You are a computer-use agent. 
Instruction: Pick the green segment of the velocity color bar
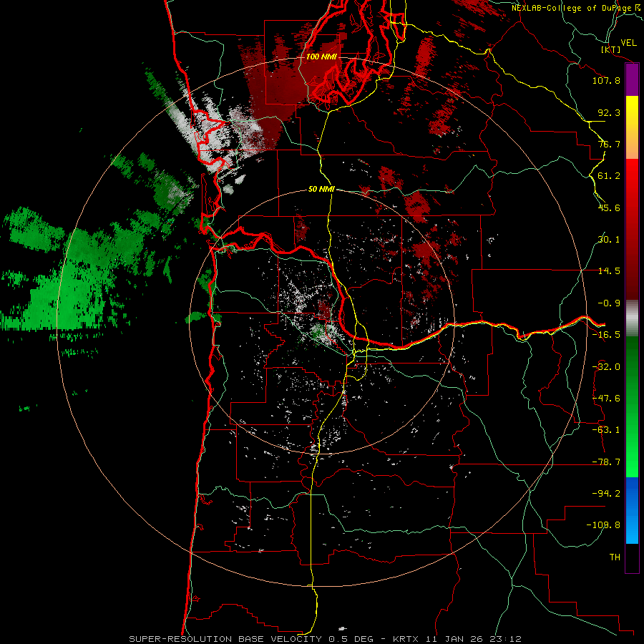pos(632,406)
